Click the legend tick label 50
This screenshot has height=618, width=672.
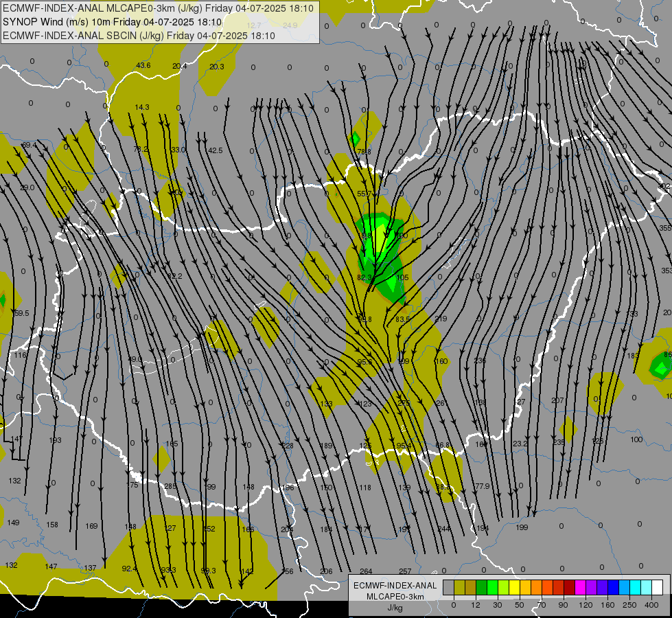point(519,605)
